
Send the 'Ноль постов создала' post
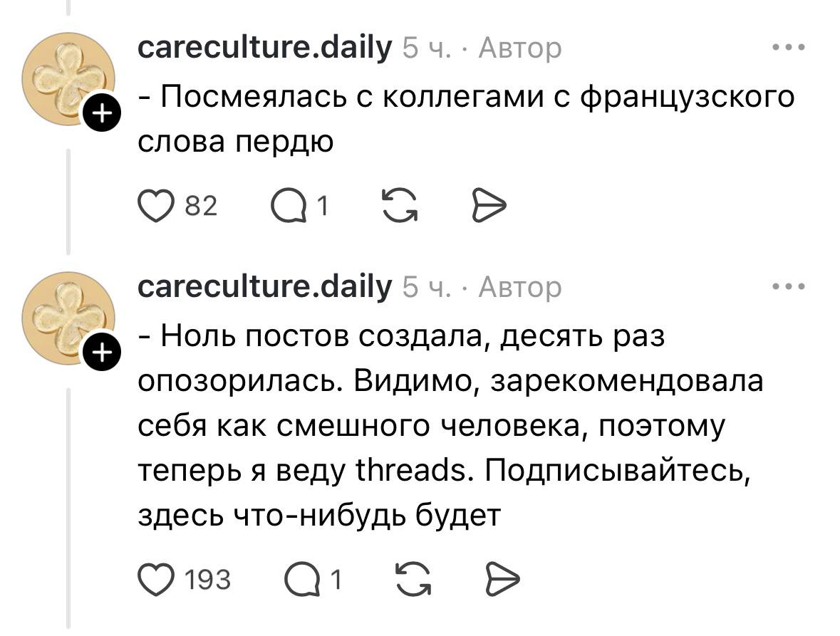503,580
